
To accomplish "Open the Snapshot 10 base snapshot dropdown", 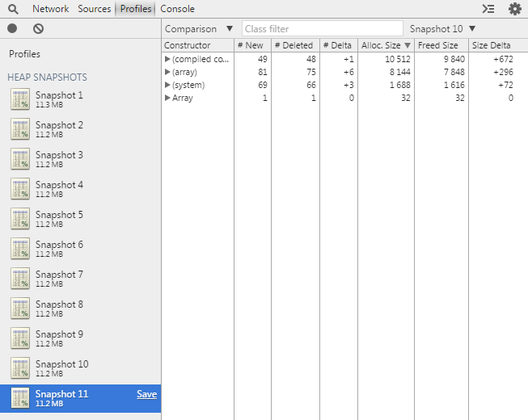I will pyautogui.click(x=442, y=29).
